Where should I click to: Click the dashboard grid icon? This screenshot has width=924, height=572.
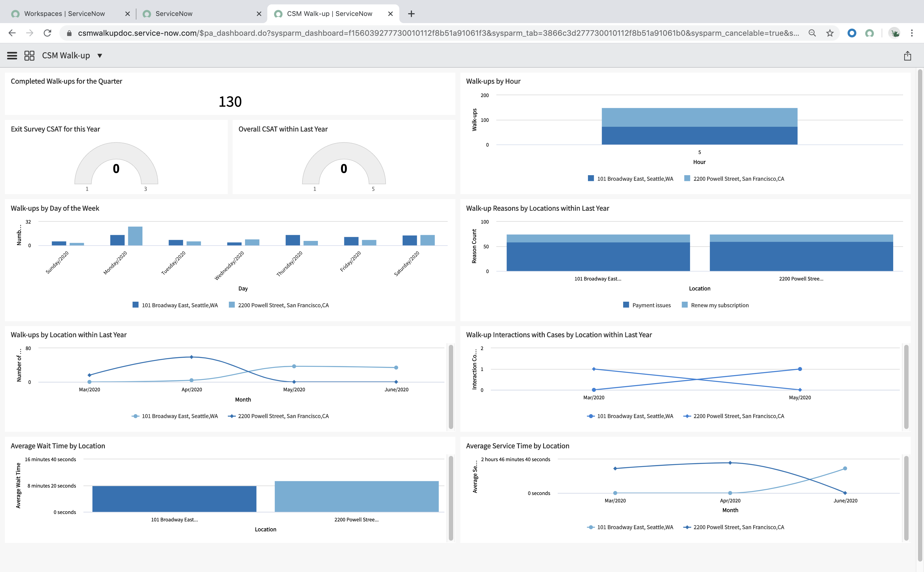point(29,56)
